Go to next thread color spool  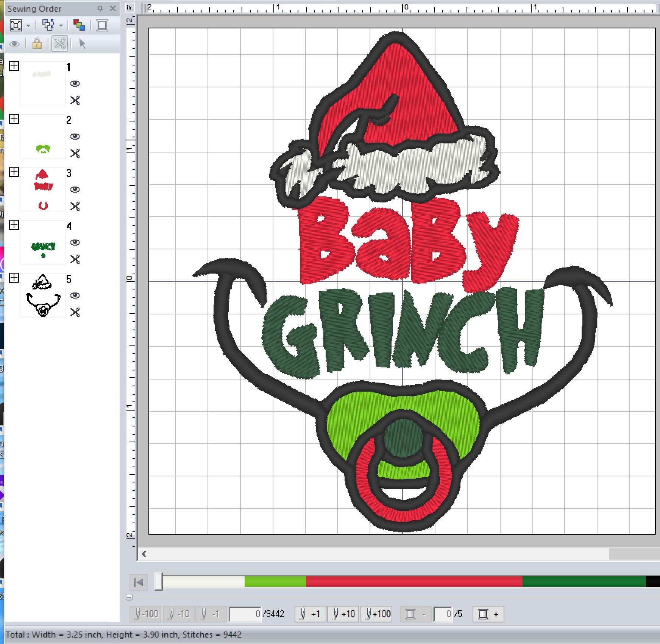[x=488, y=614]
